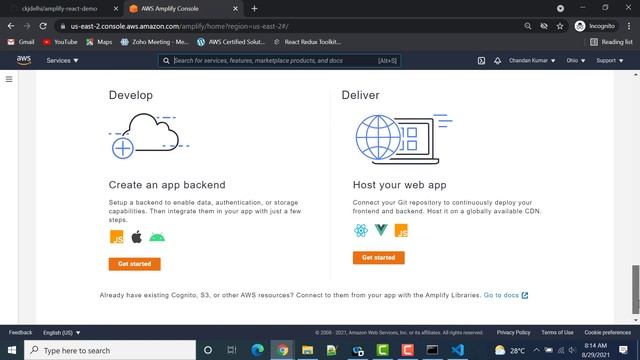Open the Amplify side navigation hamburger
The width and height of the screenshot is (640, 360).
[9, 79]
